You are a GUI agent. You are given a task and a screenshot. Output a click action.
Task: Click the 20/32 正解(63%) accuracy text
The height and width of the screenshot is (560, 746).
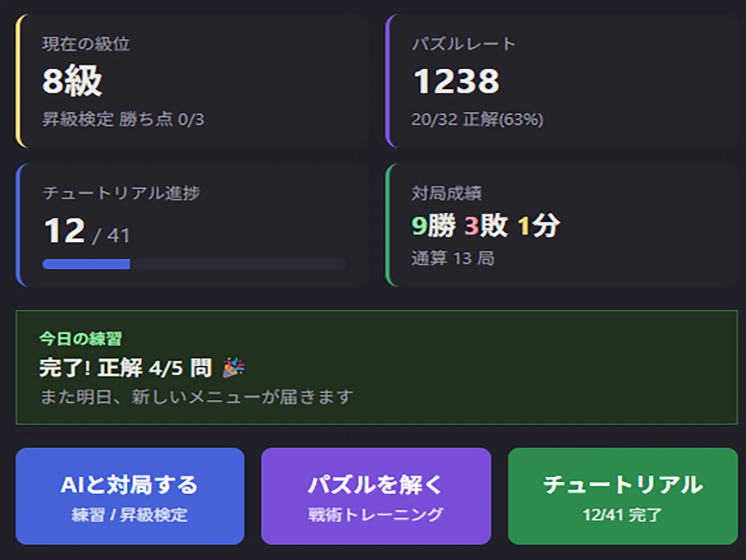click(477, 119)
